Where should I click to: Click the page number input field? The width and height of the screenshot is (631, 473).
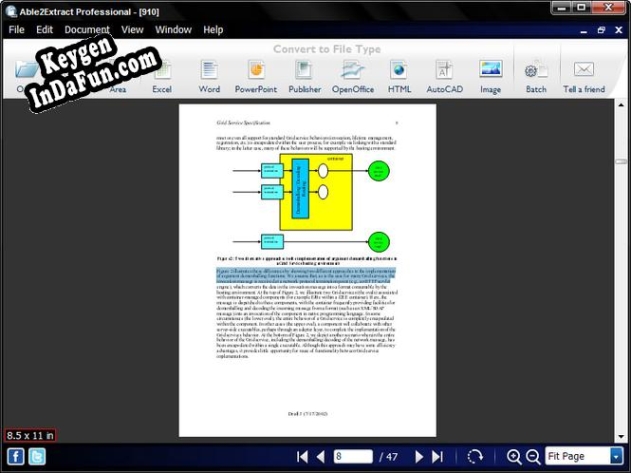(x=353, y=456)
